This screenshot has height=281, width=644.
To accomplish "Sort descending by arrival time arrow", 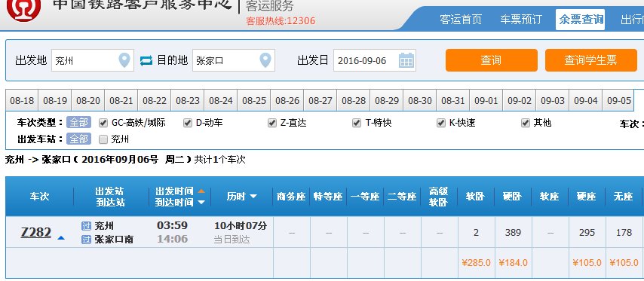I will (201, 202).
